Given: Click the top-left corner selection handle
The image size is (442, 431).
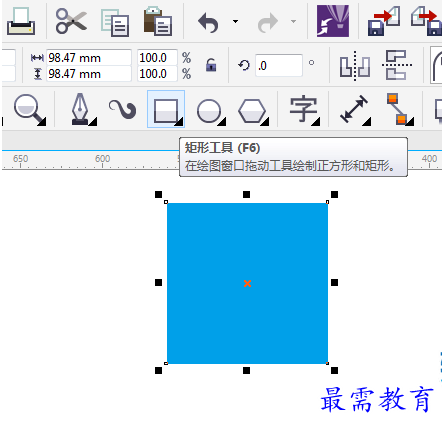Looking at the screenshot, I should 158,194.
